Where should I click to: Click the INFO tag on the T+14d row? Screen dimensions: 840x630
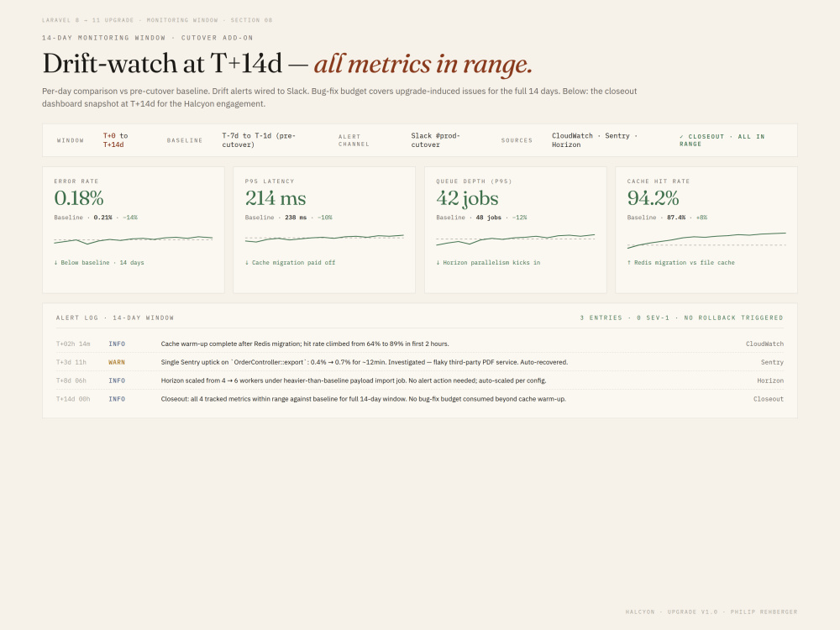117,399
